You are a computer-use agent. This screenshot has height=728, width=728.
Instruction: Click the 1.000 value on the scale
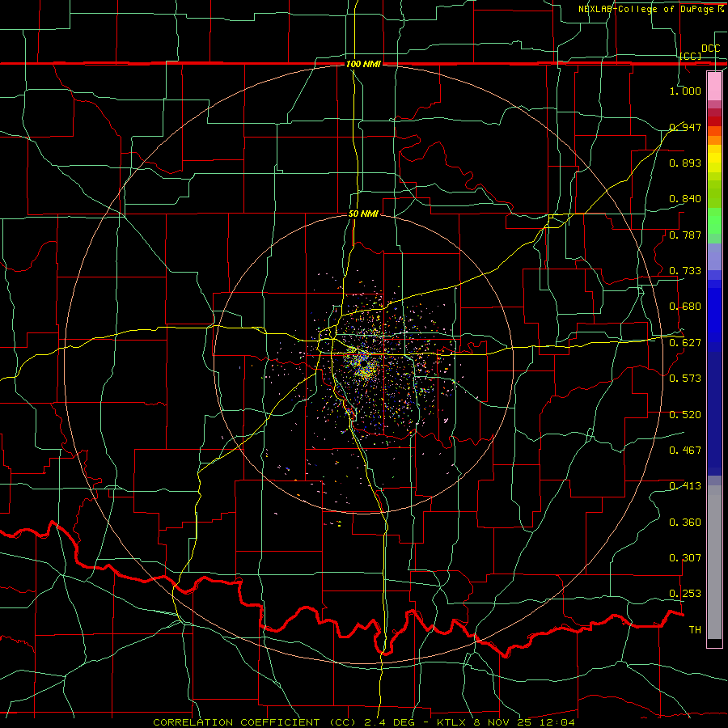(685, 91)
